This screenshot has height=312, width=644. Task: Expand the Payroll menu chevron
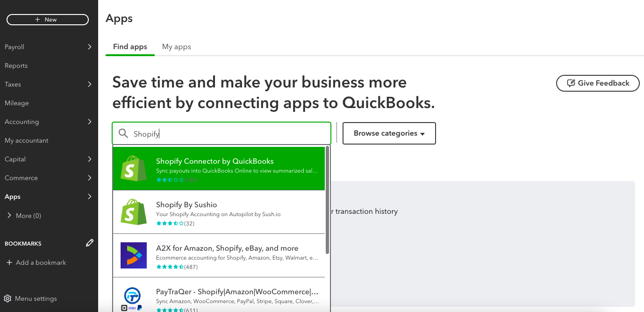point(90,47)
